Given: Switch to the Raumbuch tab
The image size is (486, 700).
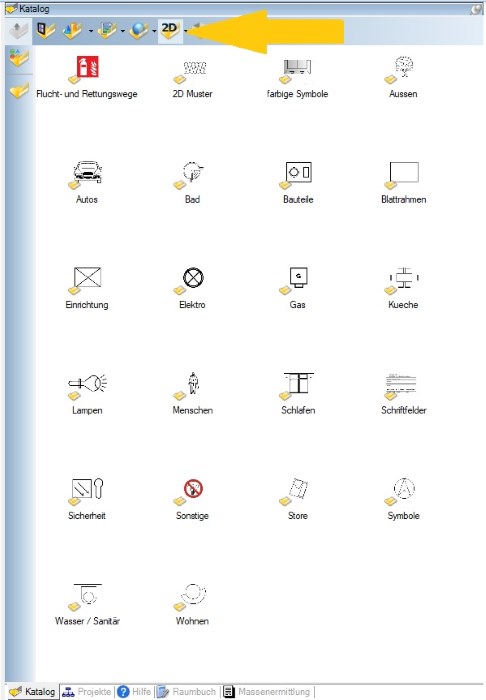Looking at the screenshot, I should coord(187,692).
